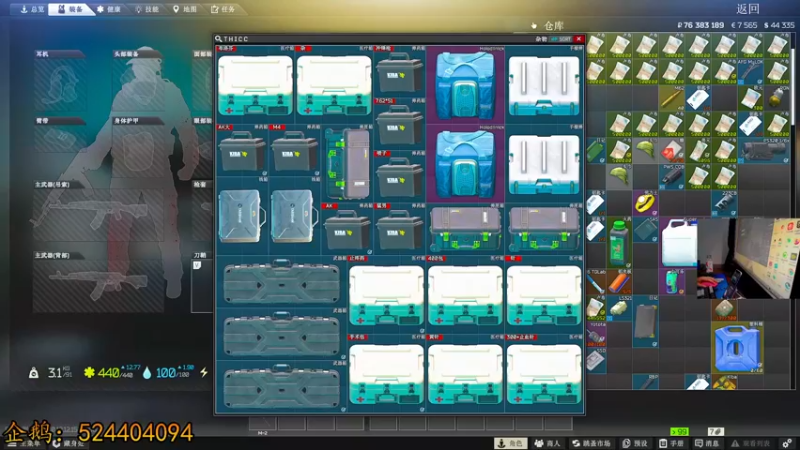800x450 pixels.
Task: Select the blue water jerrycan in stash
Action: pos(737,346)
